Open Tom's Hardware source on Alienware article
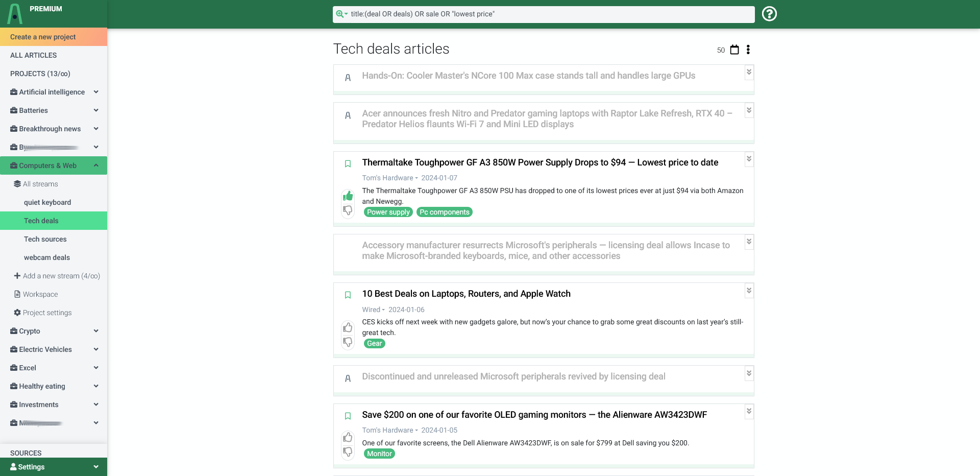The height and width of the screenshot is (476, 980). [x=390, y=430]
